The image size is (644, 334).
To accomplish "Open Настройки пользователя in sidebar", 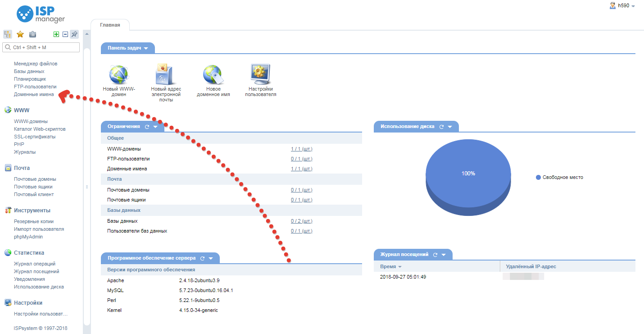I will click(41, 314).
